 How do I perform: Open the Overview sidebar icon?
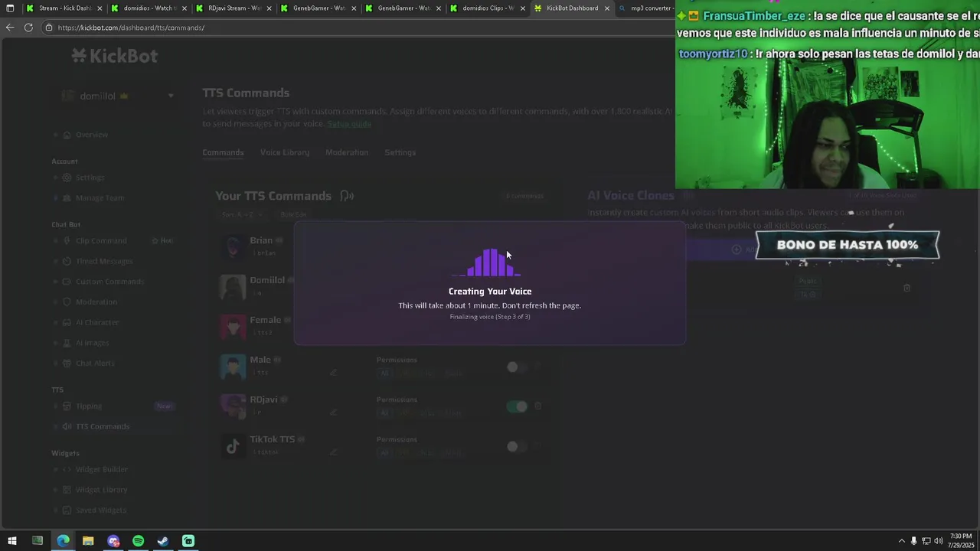tap(67, 135)
